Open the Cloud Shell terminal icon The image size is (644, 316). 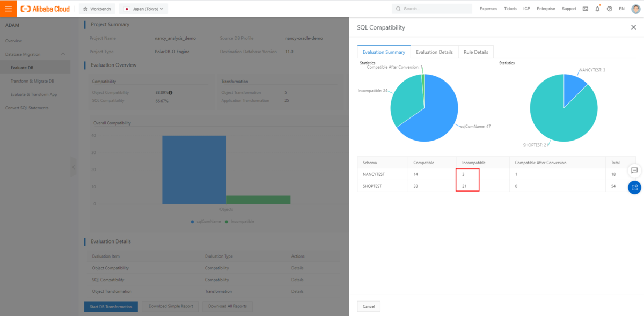click(x=585, y=9)
